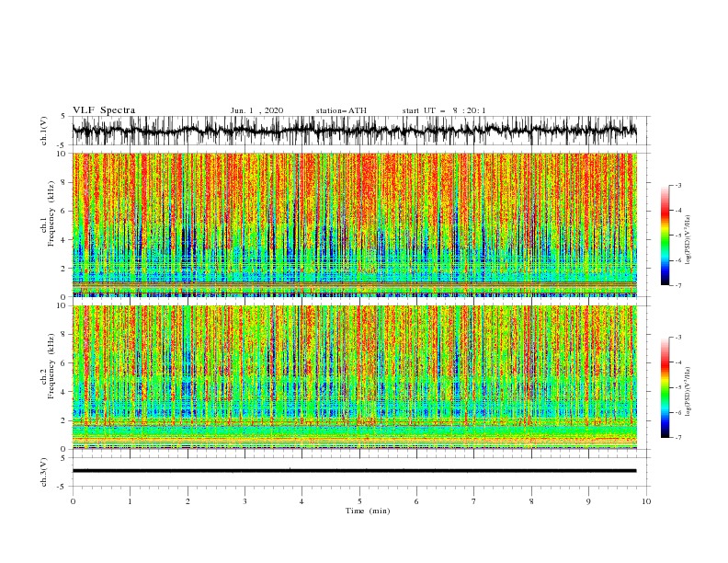
Task: Click the lower colorbar "-7" tick label
Action: (x=678, y=438)
